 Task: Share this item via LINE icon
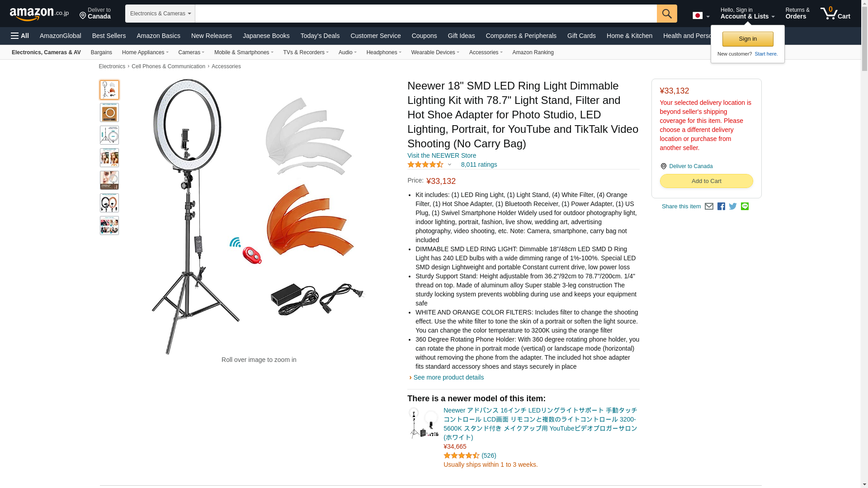(745, 206)
